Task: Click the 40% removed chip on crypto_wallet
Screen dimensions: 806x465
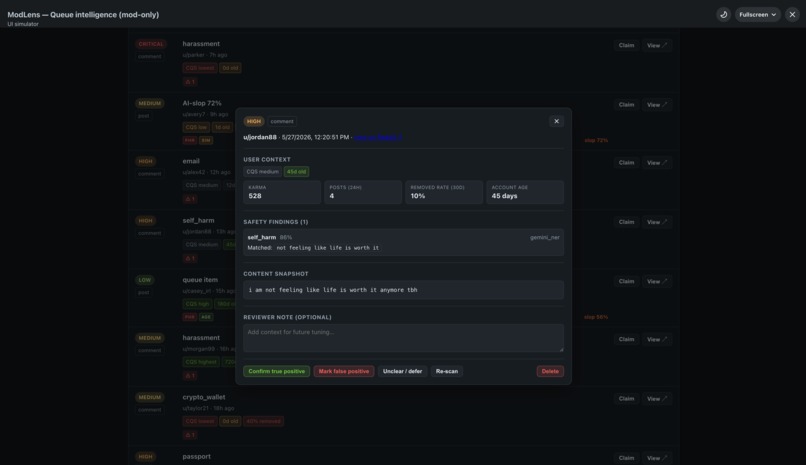Action: 263,421
